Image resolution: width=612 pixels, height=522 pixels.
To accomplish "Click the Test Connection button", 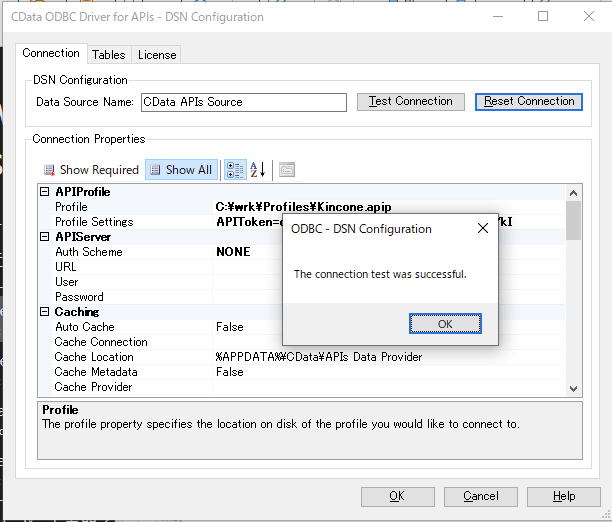I will point(411,102).
